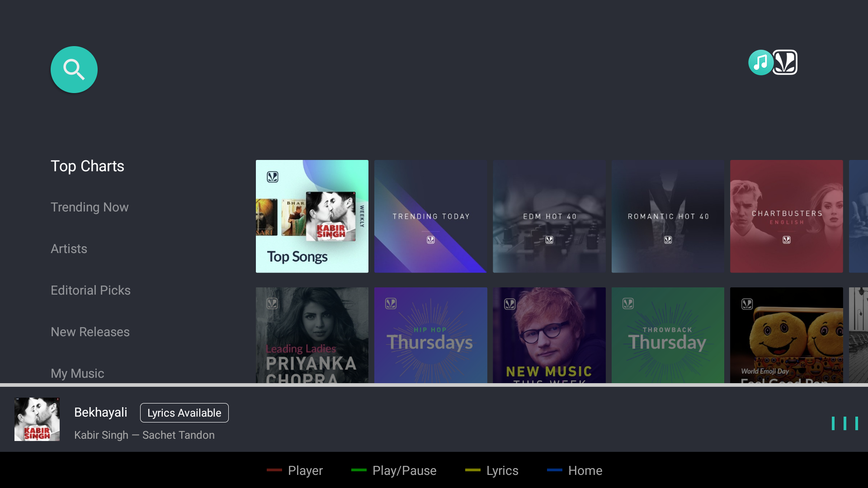Click the Lyrics Available button
The image size is (868, 488).
coord(184,413)
